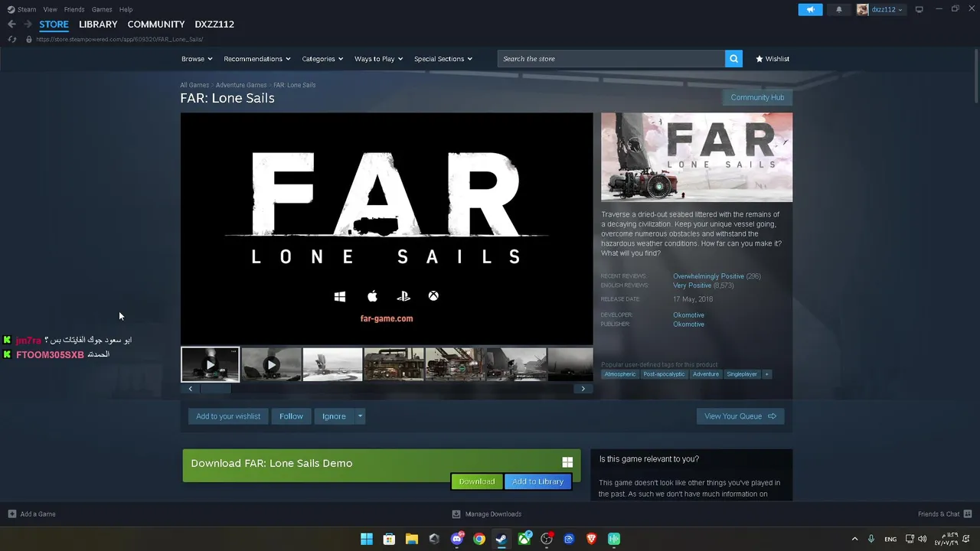Open the Overwhelmingly Positive recent reviews link

click(x=708, y=276)
